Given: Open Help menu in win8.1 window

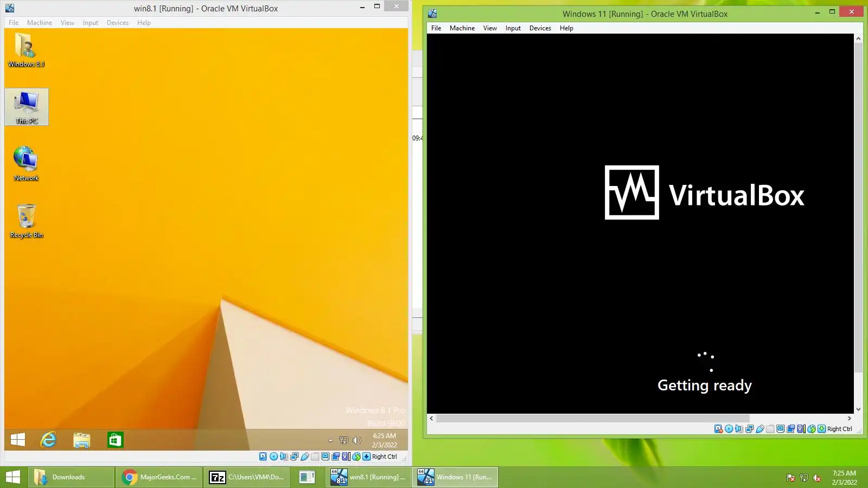Looking at the screenshot, I should pyautogui.click(x=144, y=23).
